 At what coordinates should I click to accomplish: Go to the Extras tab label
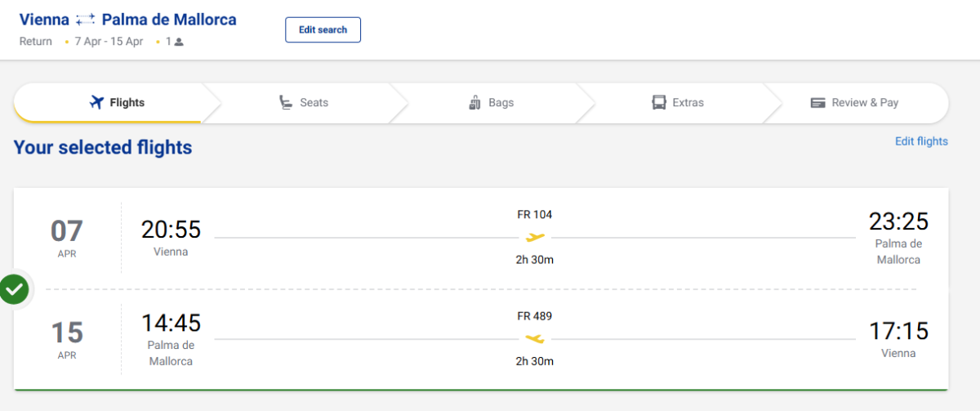(688, 103)
